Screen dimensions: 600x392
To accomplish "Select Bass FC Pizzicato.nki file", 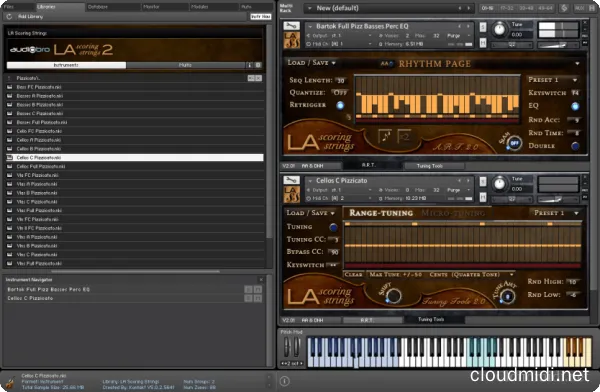I will click(135, 87).
